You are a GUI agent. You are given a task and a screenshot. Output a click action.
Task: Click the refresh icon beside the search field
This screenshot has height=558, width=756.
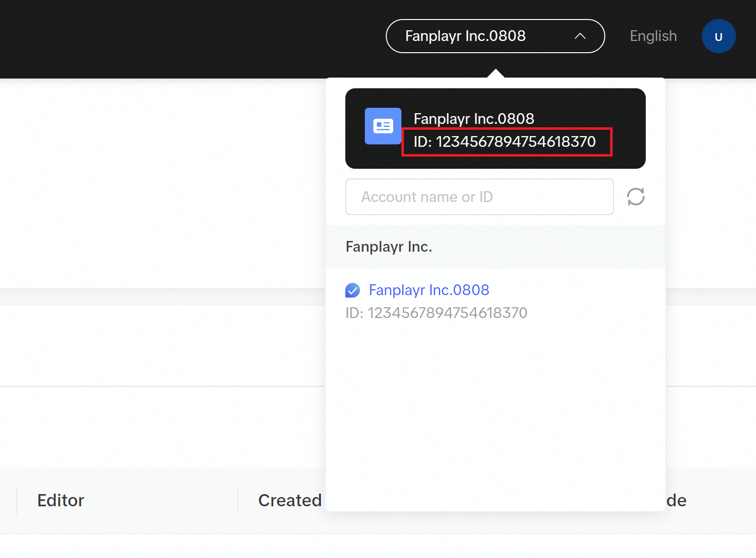pos(636,197)
